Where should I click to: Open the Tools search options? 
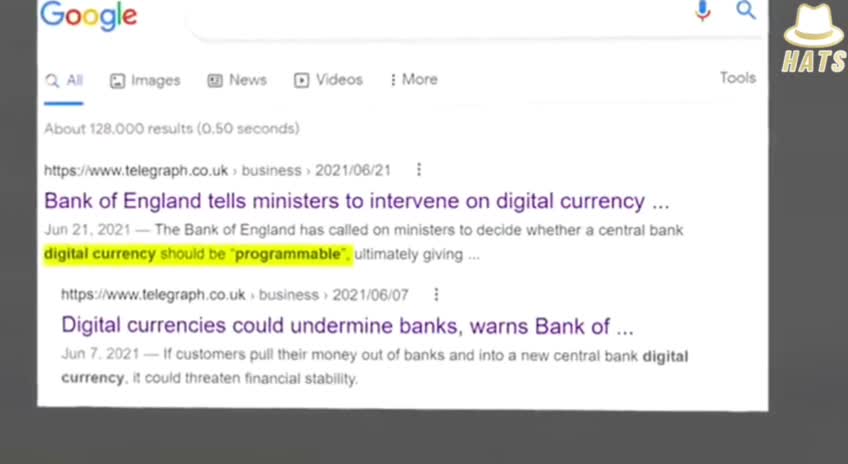738,78
